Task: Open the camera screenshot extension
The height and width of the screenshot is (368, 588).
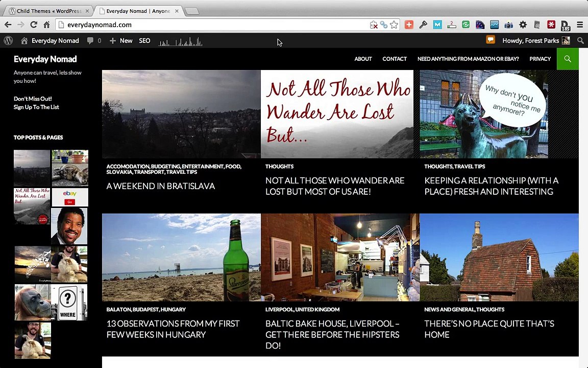Action: [x=508, y=25]
